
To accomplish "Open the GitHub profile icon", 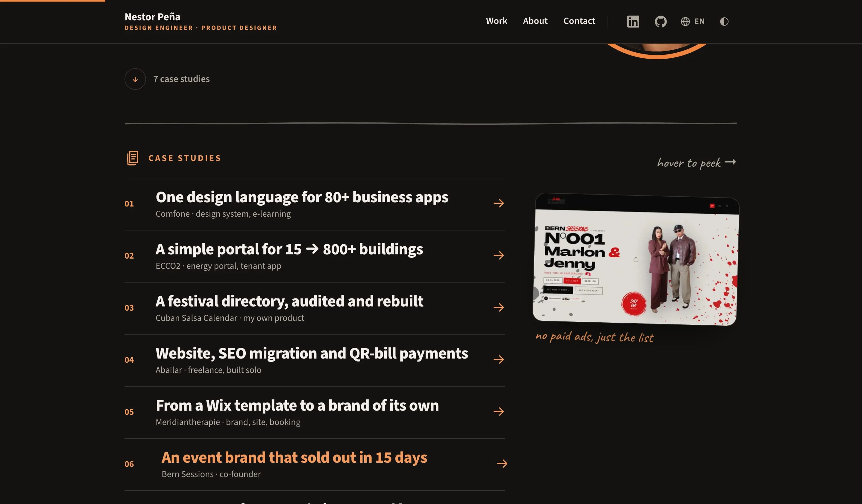I will [x=661, y=21].
